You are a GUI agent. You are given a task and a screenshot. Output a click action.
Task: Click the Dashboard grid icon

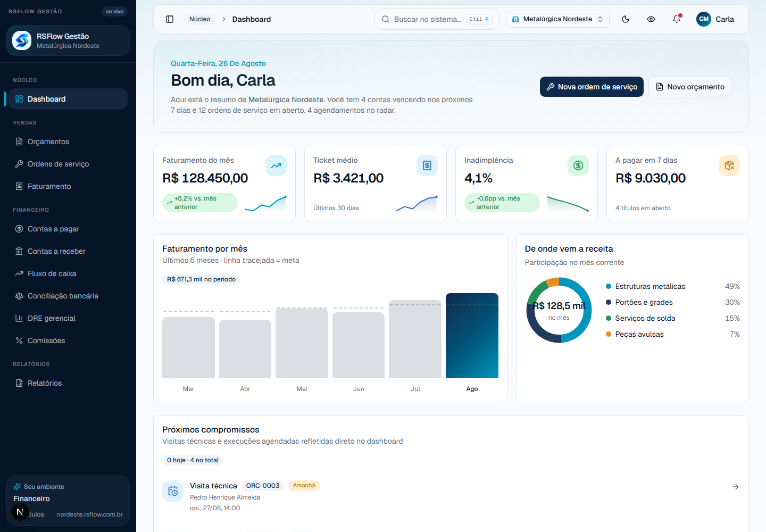coord(19,99)
